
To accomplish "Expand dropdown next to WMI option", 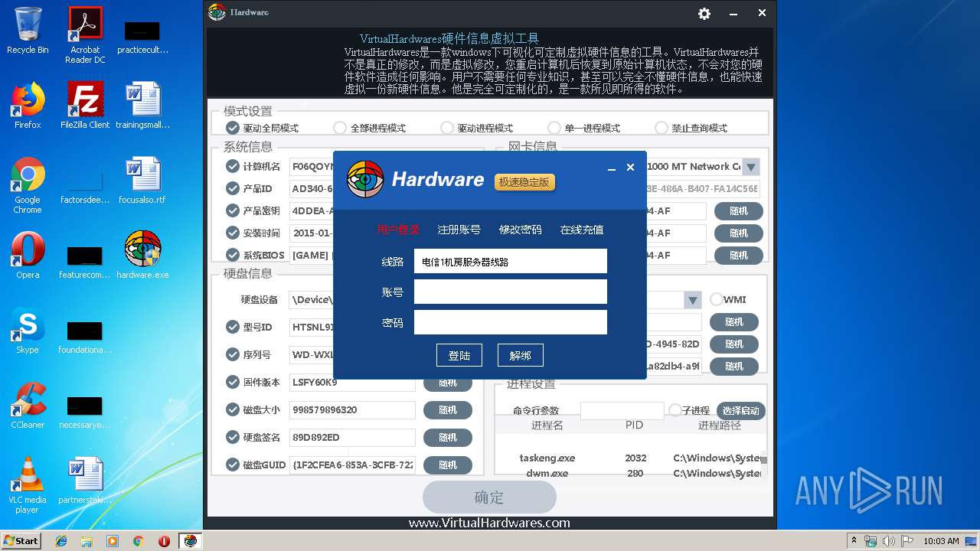I will (x=693, y=300).
